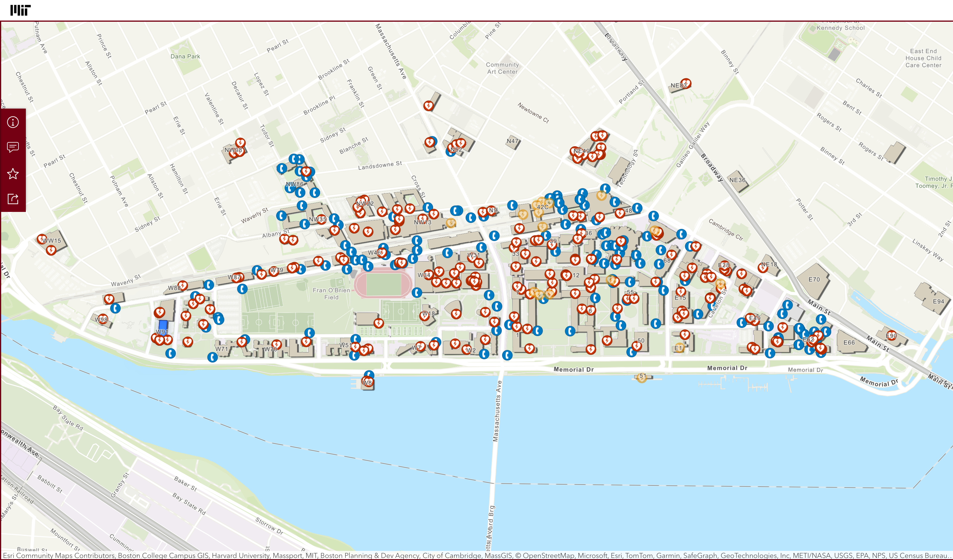Open the map information panel
The width and height of the screenshot is (953, 560).
click(13, 122)
